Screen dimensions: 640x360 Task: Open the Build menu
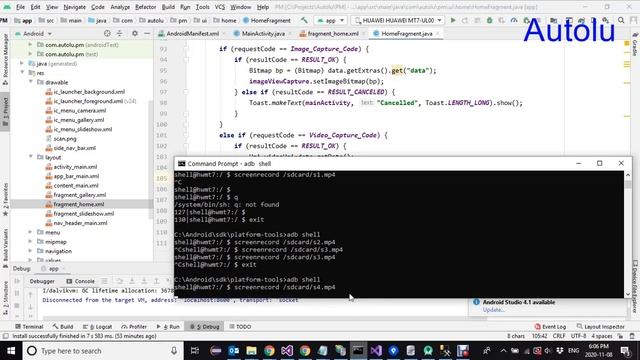tap(168, 7)
